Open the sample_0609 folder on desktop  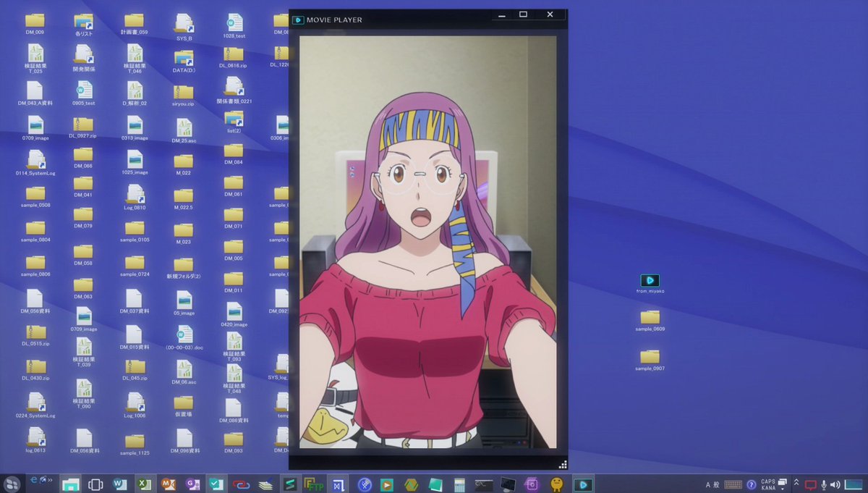pyautogui.click(x=650, y=317)
